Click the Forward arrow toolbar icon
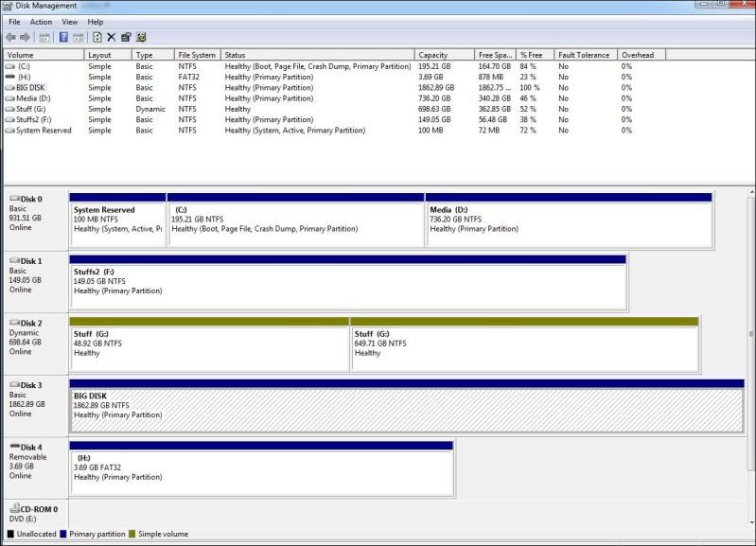The width and height of the screenshot is (756, 546). (x=25, y=37)
